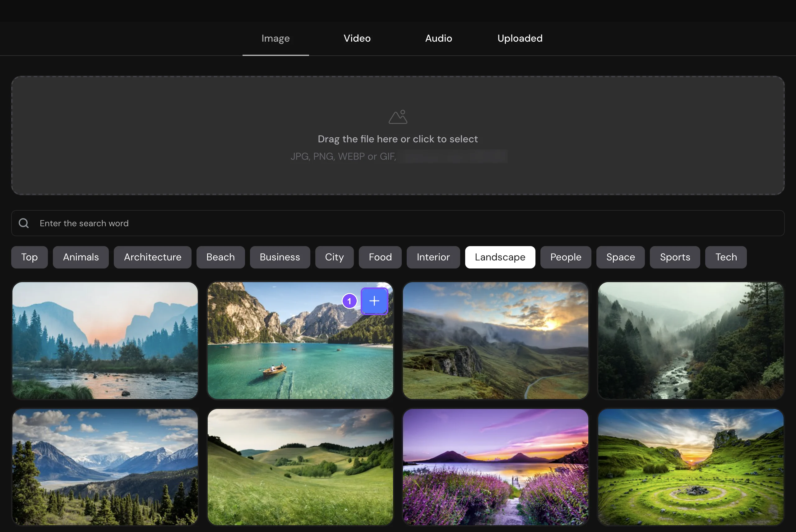The width and height of the screenshot is (796, 532).
Task: Filter by Top category
Action: (x=30, y=257)
